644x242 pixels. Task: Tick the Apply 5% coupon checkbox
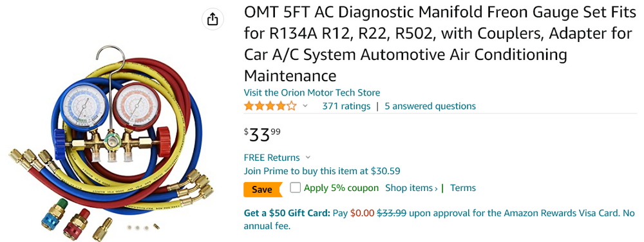[296, 188]
